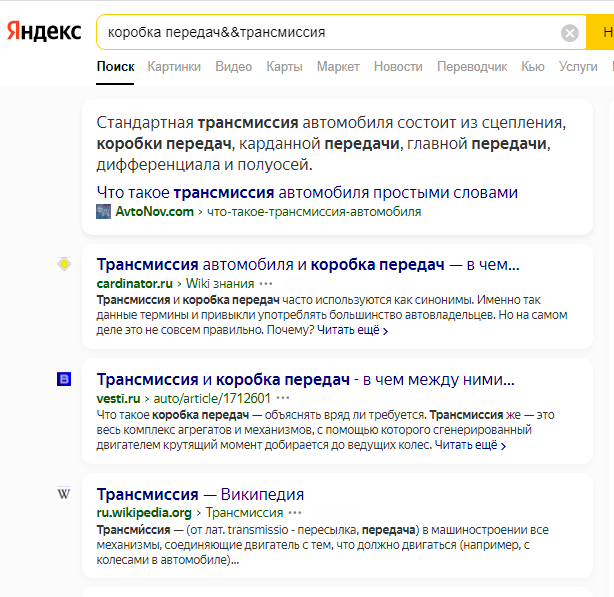The image size is (614, 597).
Task: Click the cardinator.ru yellow diamond favicon
Action: (x=64, y=264)
